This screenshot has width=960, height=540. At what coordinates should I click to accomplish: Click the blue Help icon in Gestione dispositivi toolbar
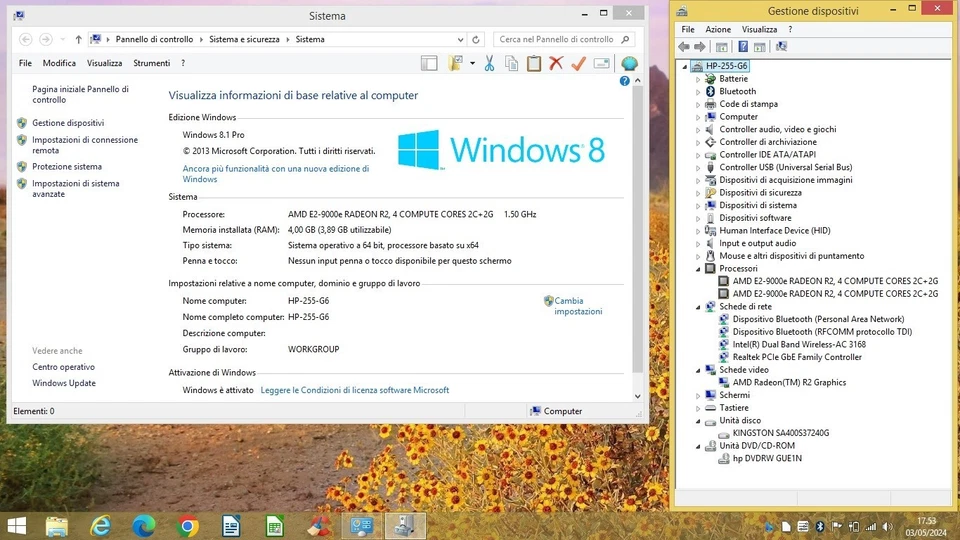point(743,47)
